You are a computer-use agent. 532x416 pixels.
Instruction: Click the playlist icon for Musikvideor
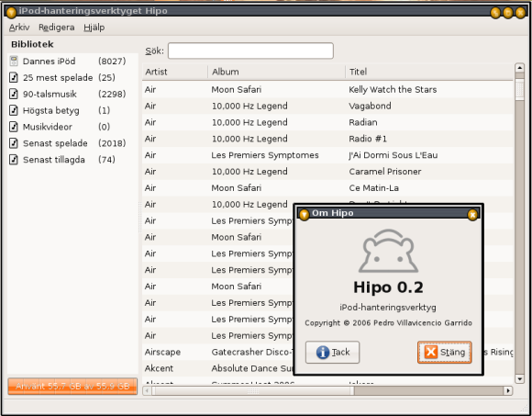(14, 127)
